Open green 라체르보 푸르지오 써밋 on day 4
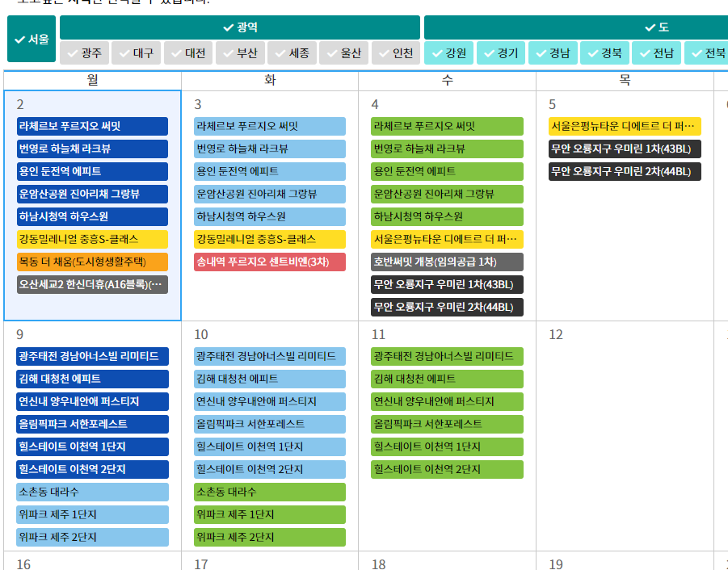728x570 pixels. (x=447, y=126)
